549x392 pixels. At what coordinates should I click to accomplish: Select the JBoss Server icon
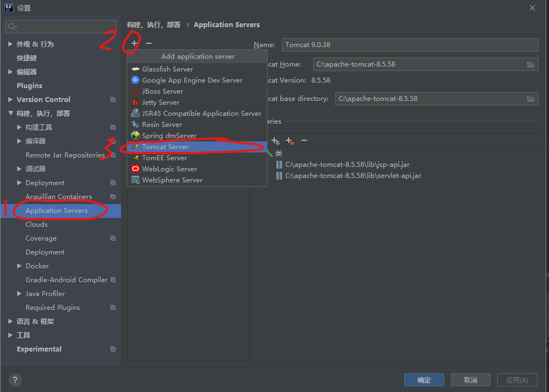[x=135, y=91]
